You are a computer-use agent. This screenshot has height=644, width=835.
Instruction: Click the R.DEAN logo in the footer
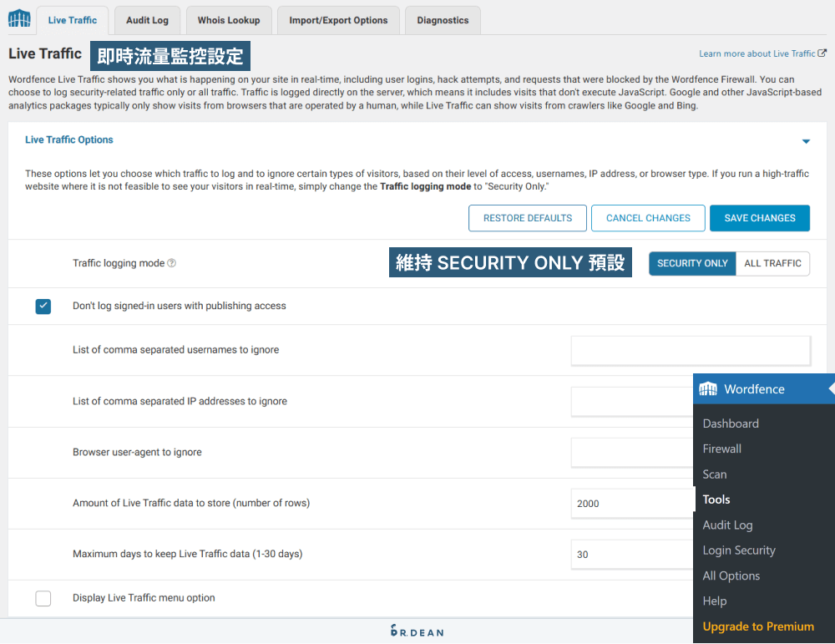pyautogui.click(x=417, y=632)
